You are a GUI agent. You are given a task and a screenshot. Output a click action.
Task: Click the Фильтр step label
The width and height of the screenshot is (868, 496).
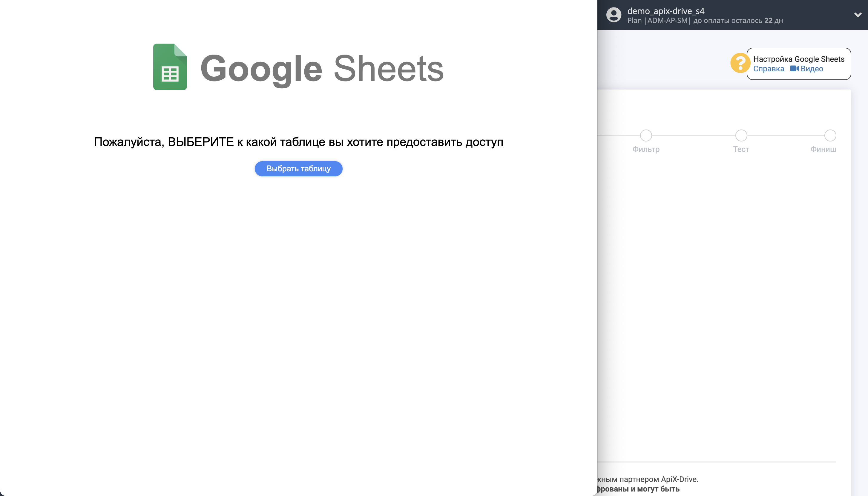(x=646, y=149)
